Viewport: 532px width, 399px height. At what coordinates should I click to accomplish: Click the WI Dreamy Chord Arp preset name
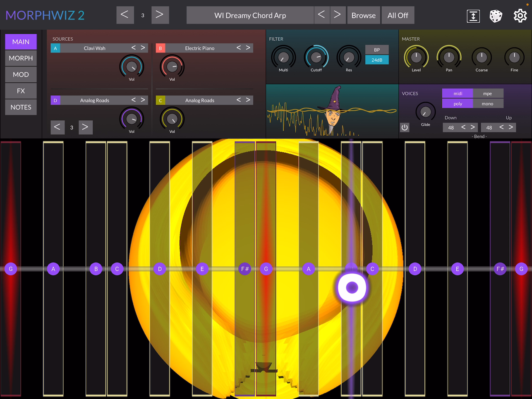[250, 15]
